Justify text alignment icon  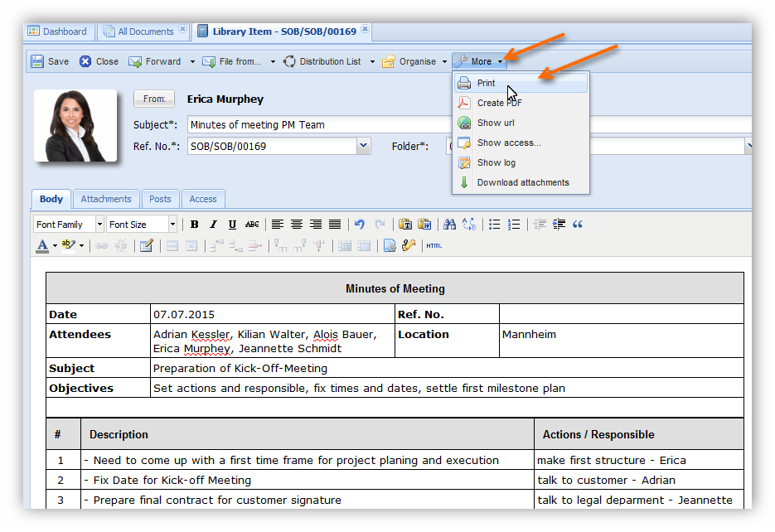[x=335, y=225]
